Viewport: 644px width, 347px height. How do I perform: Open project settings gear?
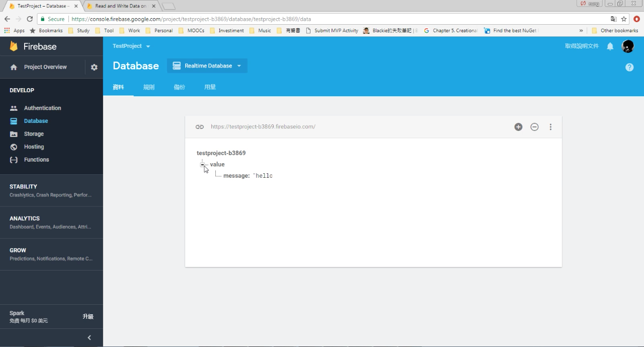94,67
